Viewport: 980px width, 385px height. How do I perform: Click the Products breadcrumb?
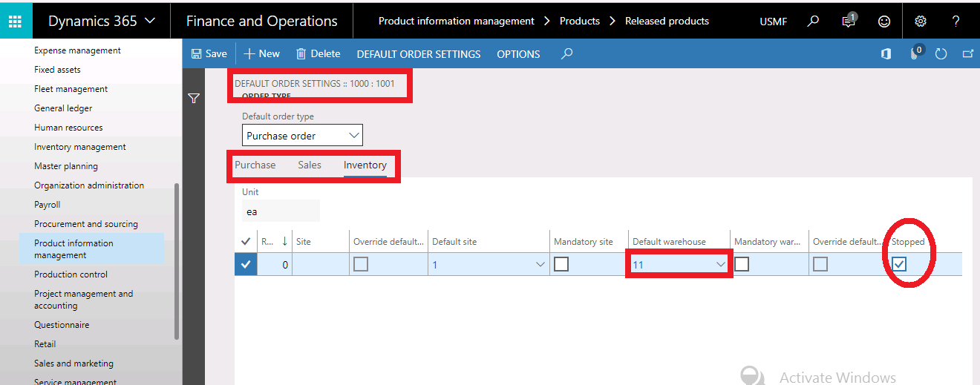point(580,21)
